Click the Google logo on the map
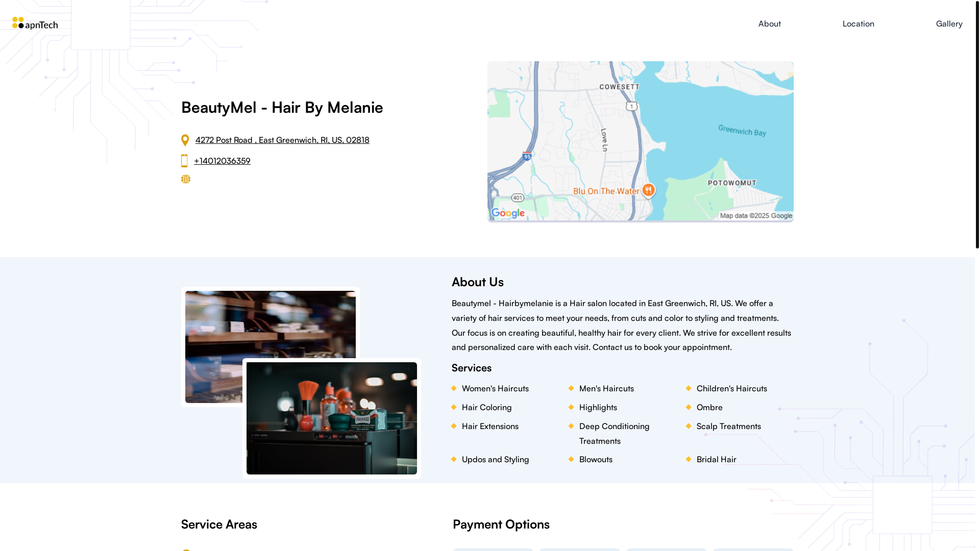This screenshot has height=551, width=980. [508, 213]
